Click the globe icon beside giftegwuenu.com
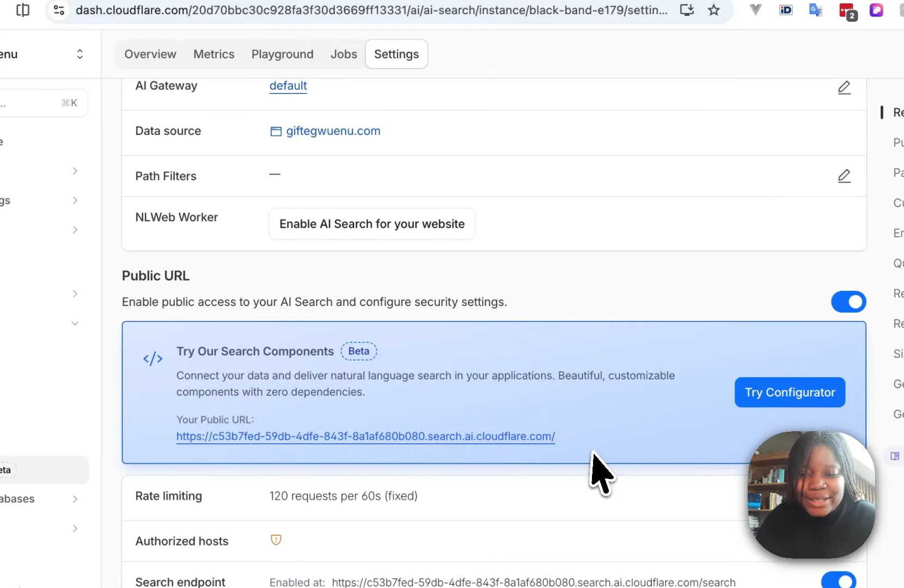The width and height of the screenshot is (904, 588). [276, 131]
